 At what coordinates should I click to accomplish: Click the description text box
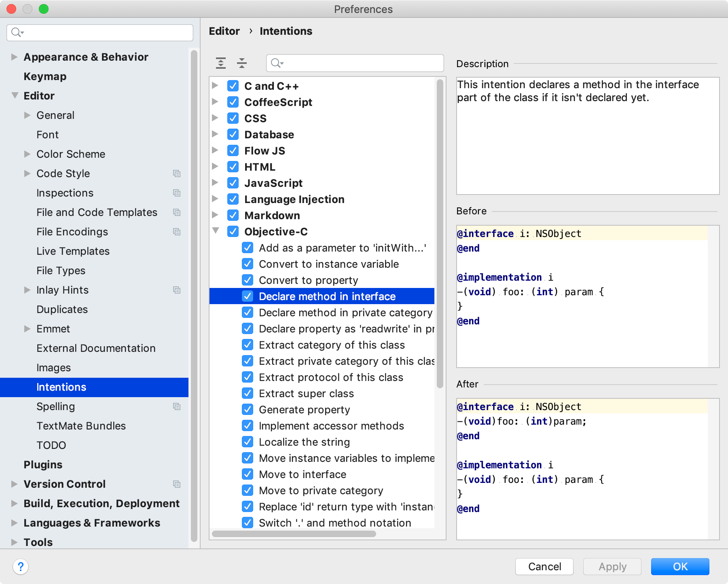pyautogui.click(x=588, y=136)
